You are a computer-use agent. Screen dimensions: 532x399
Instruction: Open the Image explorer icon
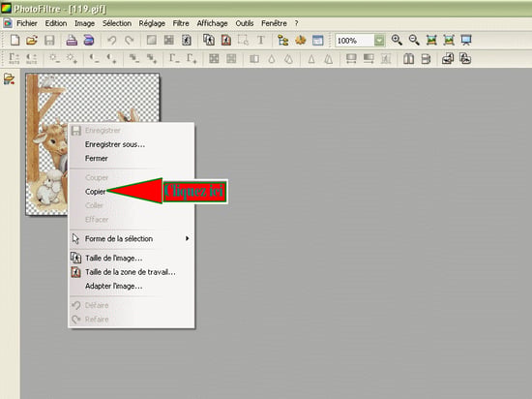282,40
